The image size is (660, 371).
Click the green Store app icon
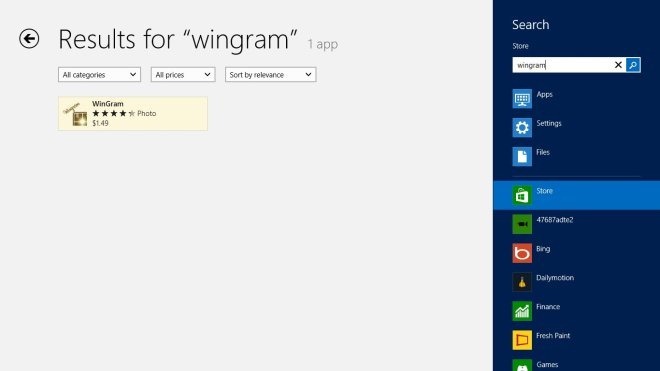tap(522, 195)
